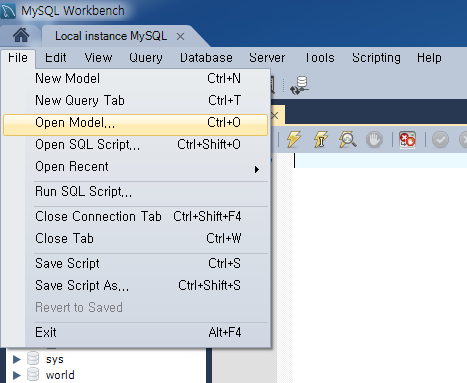
Task: Open the Database menu
Action: point(206,58)
